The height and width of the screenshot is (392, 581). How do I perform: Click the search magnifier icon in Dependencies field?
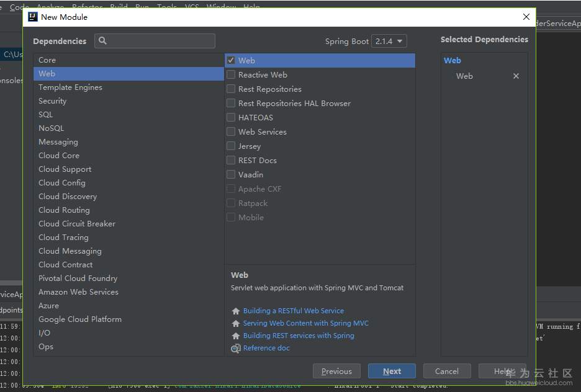[102, 41]
